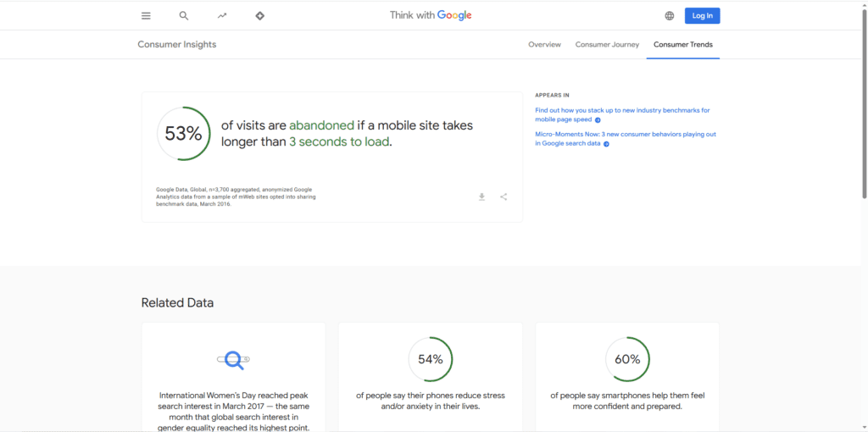Switch to the Overview tab
Screen dimensions: 868x432
[544, 44]
